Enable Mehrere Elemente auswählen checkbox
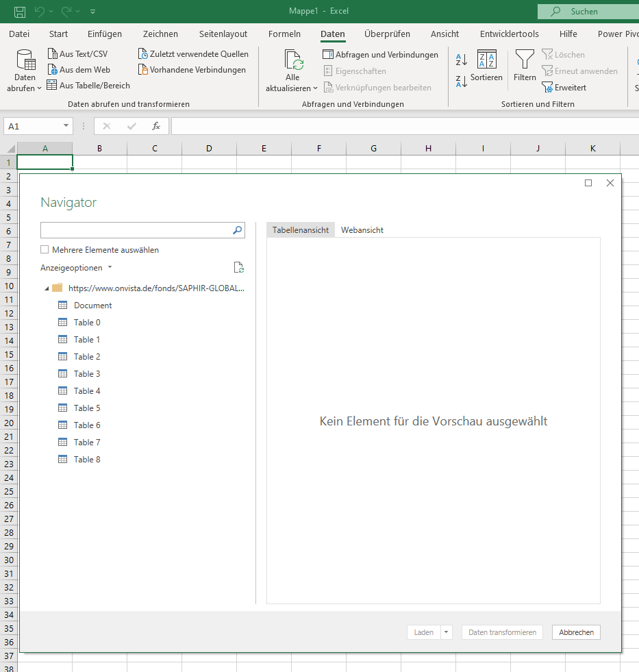639x672 pixels. click(x=45, y=249)
